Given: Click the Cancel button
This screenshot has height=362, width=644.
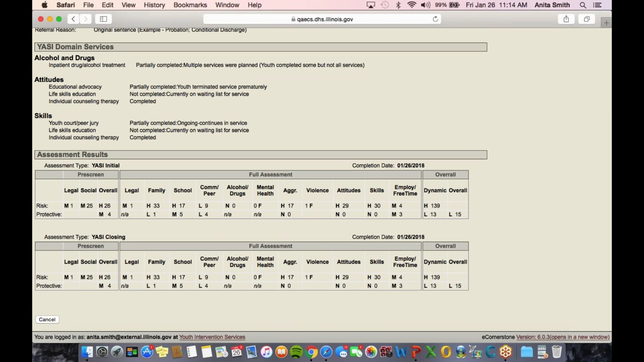Looking at the screenshot, I should (x=47, y=319).
